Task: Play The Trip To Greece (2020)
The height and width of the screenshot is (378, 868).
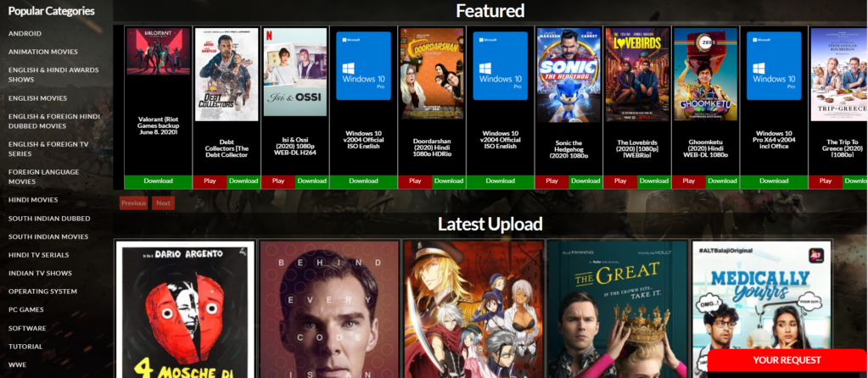Action: coord(826,181)
